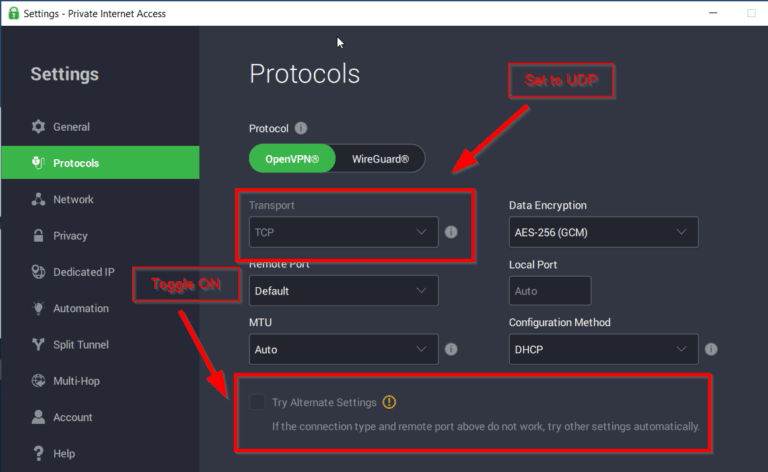Click the Help question mark icon
This screenshot has height=472, width=768.
(38, 453)
